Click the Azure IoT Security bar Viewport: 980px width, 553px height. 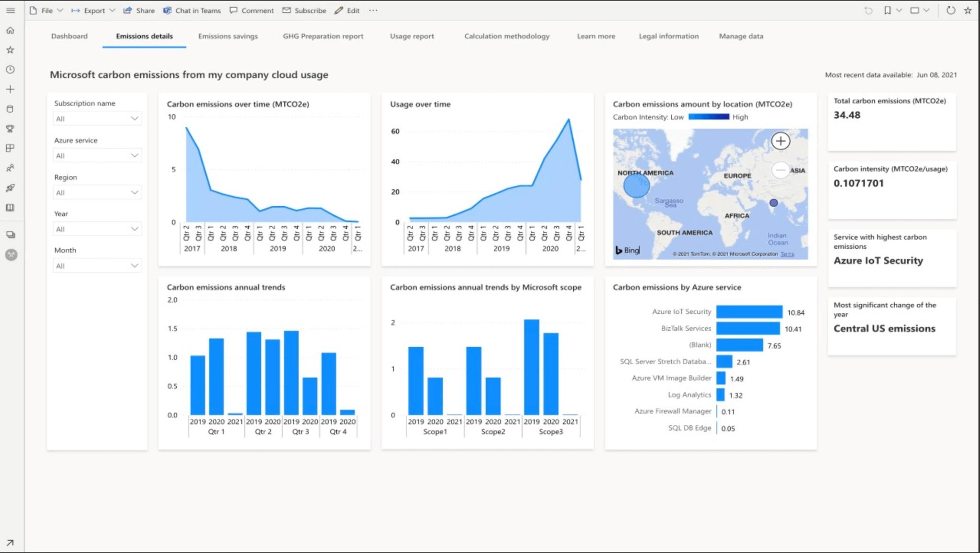[749, 312]
